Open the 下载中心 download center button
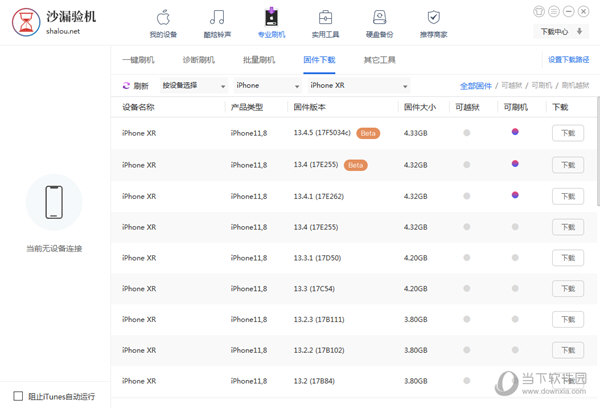Viewport: 600px width, 408px height. coord(561,31)
